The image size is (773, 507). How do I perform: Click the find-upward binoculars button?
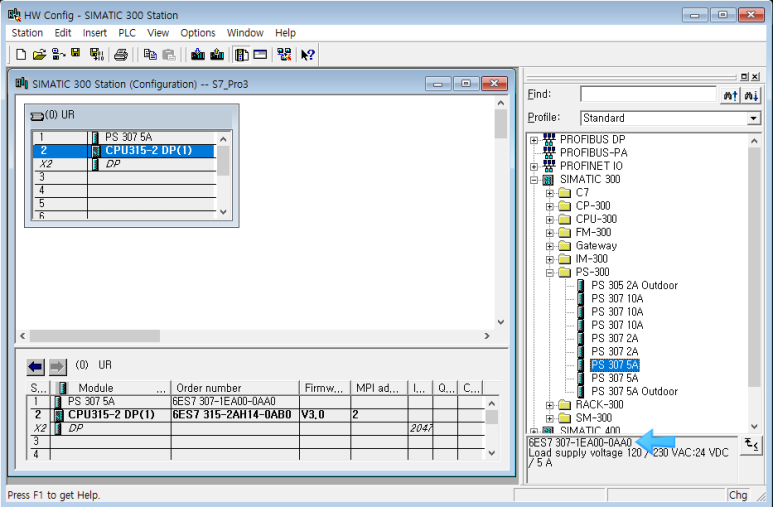(730, 95)
